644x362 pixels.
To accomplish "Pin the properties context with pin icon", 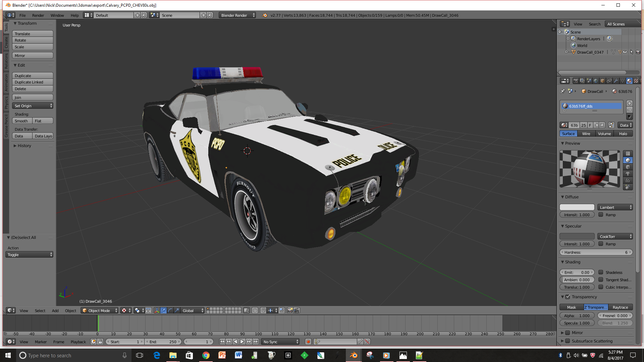I will [x=562, y=91].
